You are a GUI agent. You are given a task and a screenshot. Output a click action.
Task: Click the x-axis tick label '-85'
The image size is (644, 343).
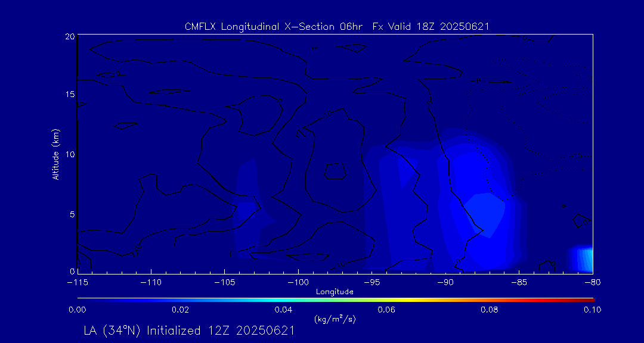(519, 283)
